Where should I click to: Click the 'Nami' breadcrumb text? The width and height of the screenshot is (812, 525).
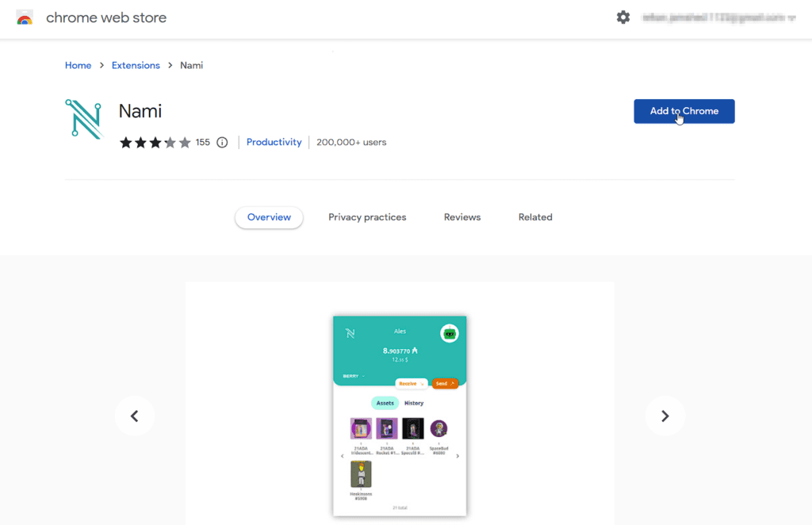click(192, 66)
